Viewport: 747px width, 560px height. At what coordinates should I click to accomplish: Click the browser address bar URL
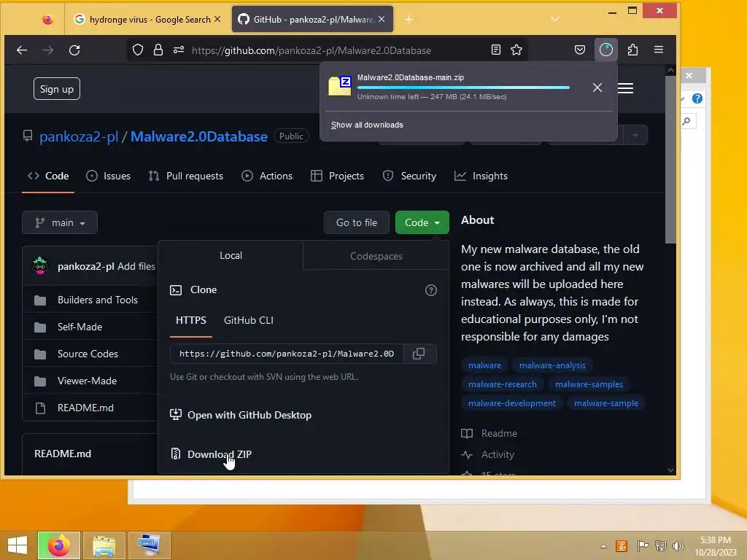click(311, 50)
